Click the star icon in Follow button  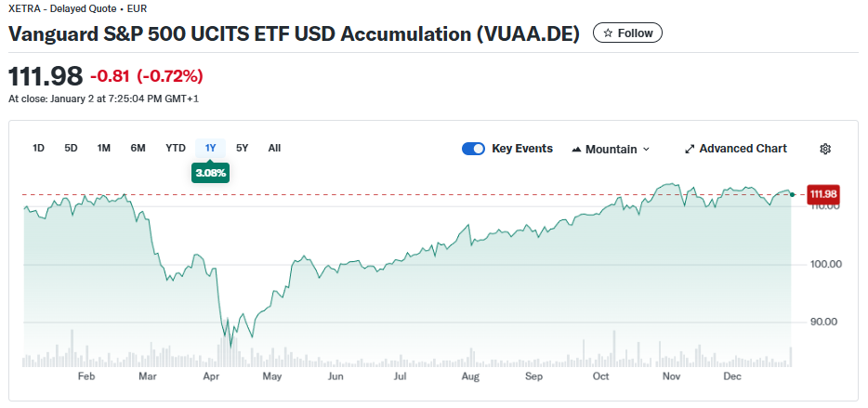[x=608, y=33]
